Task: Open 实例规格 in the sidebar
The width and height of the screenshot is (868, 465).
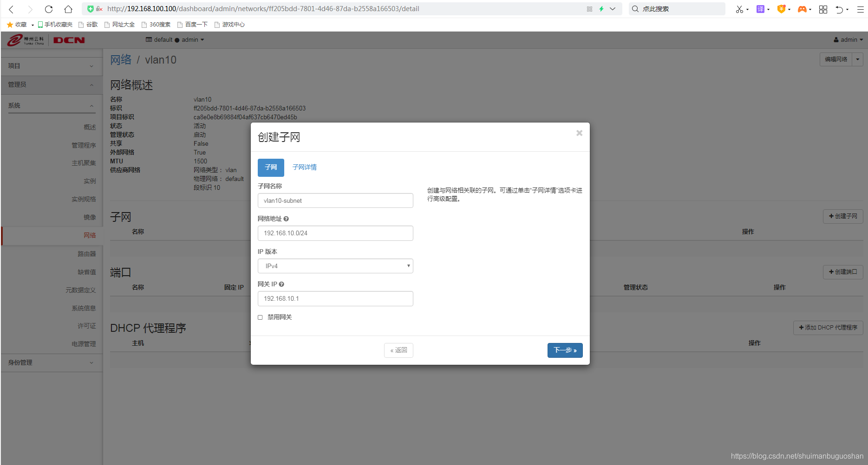Action: click(x=84, y=199)
